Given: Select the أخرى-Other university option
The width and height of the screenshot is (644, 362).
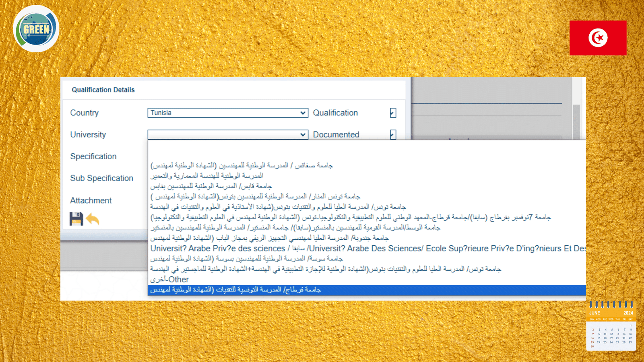Looking at the screenshot, I should point(169,280).
